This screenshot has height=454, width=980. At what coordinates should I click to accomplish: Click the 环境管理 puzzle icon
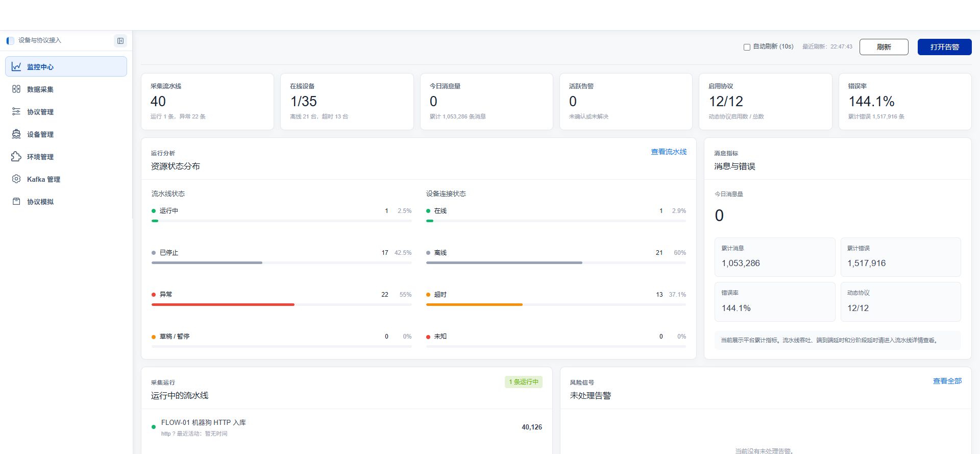[16, 156]
